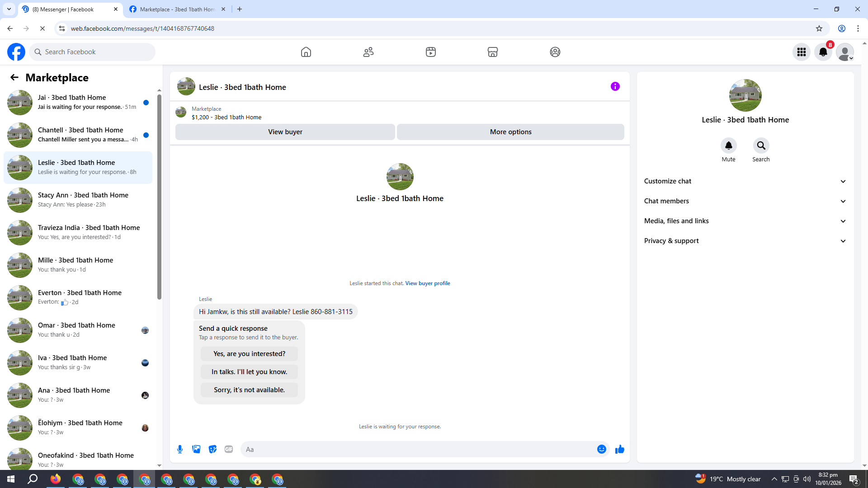Click the purple conversation info icon
Image resolution: width=868 pixels, height=488 pixels.
(x=615, y=86)
